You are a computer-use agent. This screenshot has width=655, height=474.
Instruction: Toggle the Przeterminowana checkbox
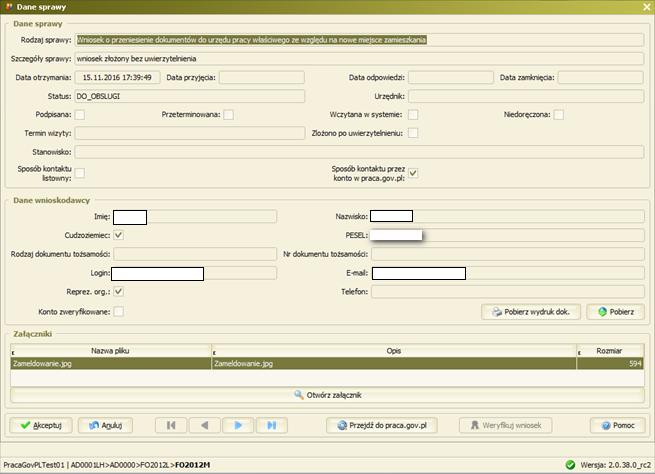(x=228, y=114)
